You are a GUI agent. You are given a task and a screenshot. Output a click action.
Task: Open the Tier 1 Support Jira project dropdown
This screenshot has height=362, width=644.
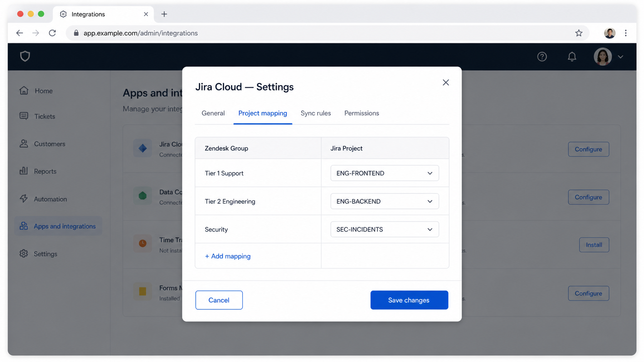click(x=384, y=173)
